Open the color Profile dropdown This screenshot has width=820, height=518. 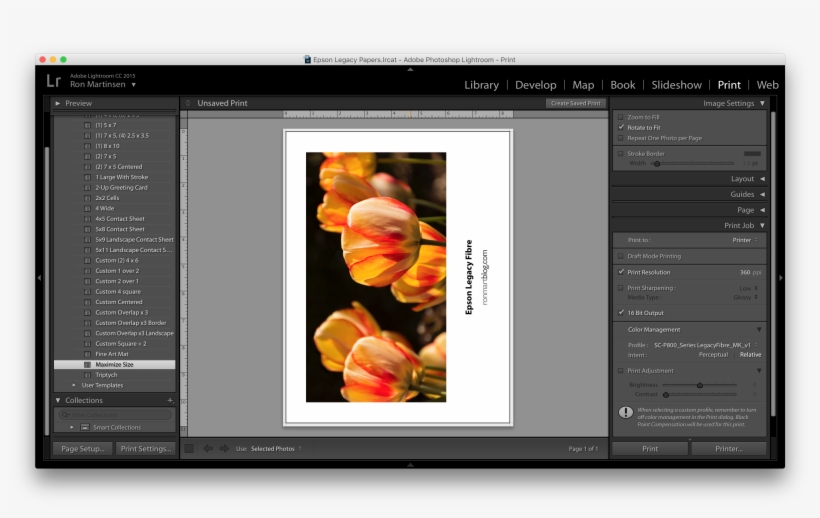705,345
